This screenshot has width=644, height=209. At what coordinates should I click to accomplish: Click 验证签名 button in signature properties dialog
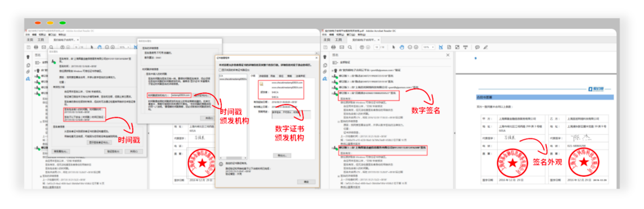[113, 151]
